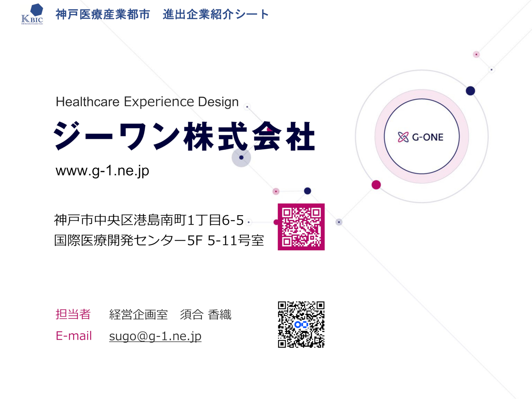The width and height of the screenshot is (532, 399).
Task: Click the black QR code beside the email
Action: coord(301,325)
